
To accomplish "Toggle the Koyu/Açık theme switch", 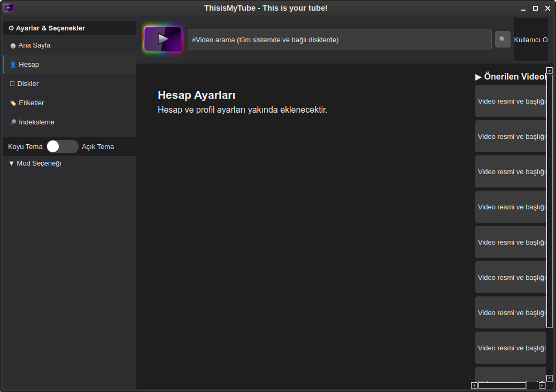I will [62, 147].
